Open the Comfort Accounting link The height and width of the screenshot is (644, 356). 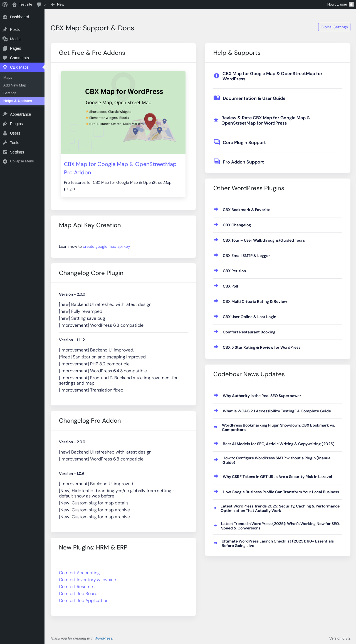pyautogui.click(x=79, y=573)
